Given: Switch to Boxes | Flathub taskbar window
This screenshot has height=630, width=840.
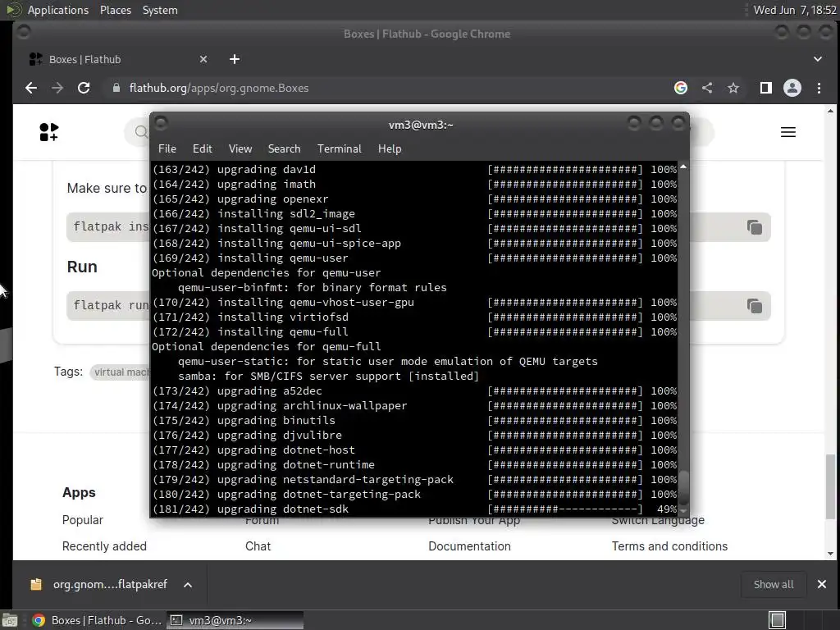Looking at the screenshot, I should [x=97, y=620].
